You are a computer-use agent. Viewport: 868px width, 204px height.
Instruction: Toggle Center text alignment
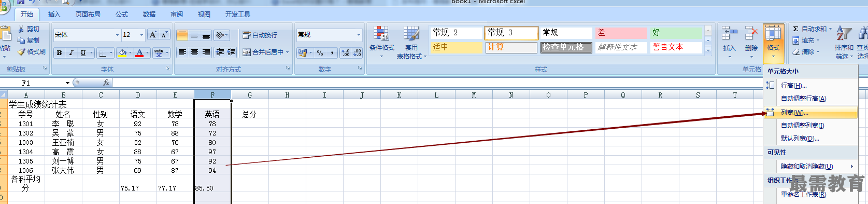194,52
